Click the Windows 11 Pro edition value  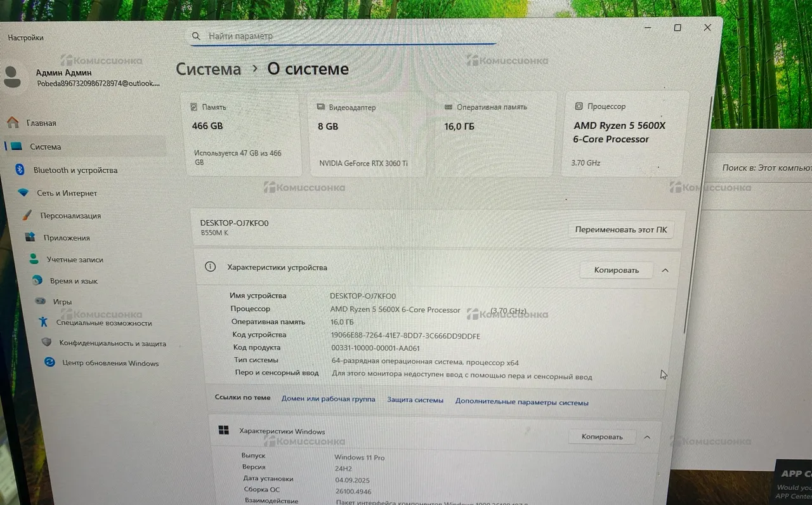359,457
